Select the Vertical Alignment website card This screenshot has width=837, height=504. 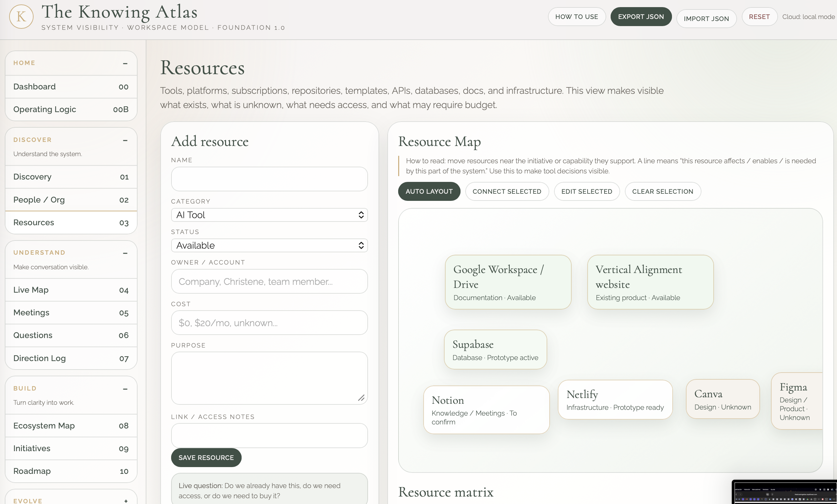650,282
